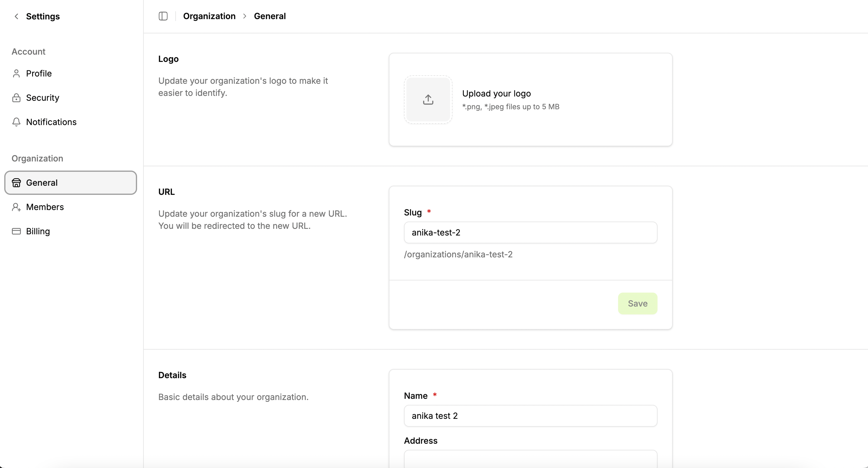Click the Notifications bell icon
This screenshot has height=468, width=868.
coord(16,122)
